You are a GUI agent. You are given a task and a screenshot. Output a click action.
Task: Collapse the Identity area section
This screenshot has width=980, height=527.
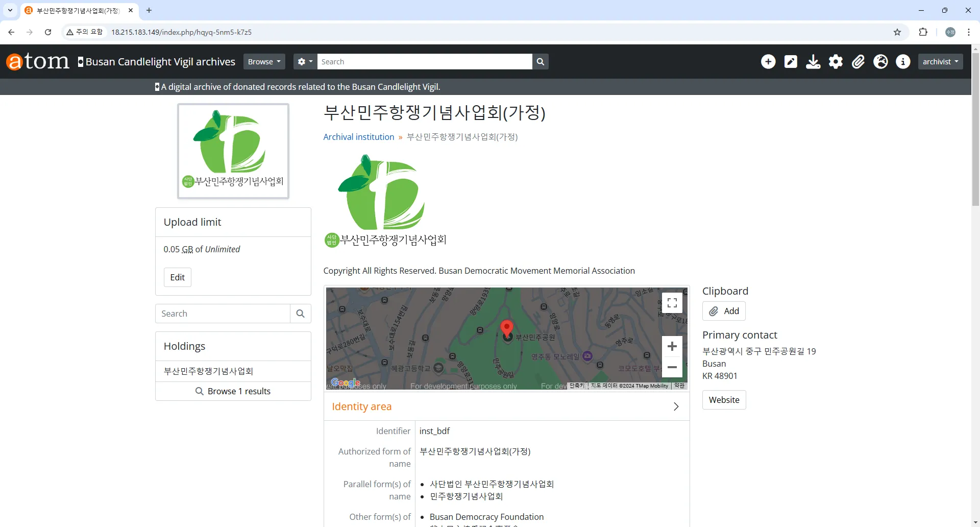[676, 406]
